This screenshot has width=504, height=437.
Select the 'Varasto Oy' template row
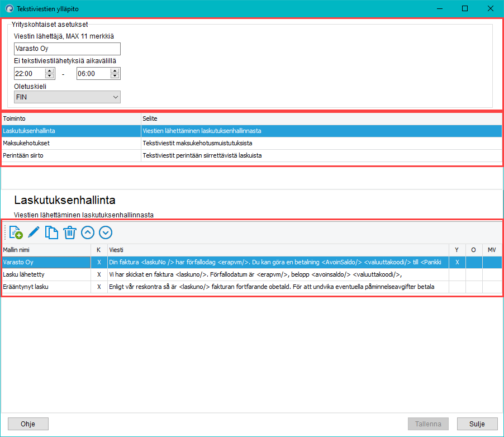251,262
